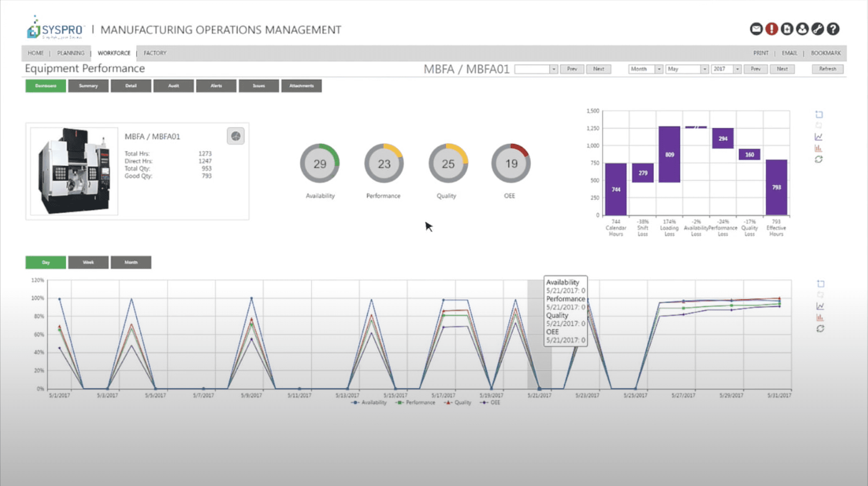Refresh the daily trend chart via refresh icon

tap(820, 328)
